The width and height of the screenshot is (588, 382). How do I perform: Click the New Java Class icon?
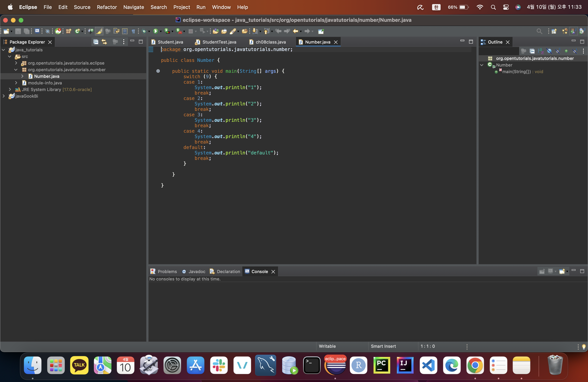pyautogui.click(x=78, y=31)
